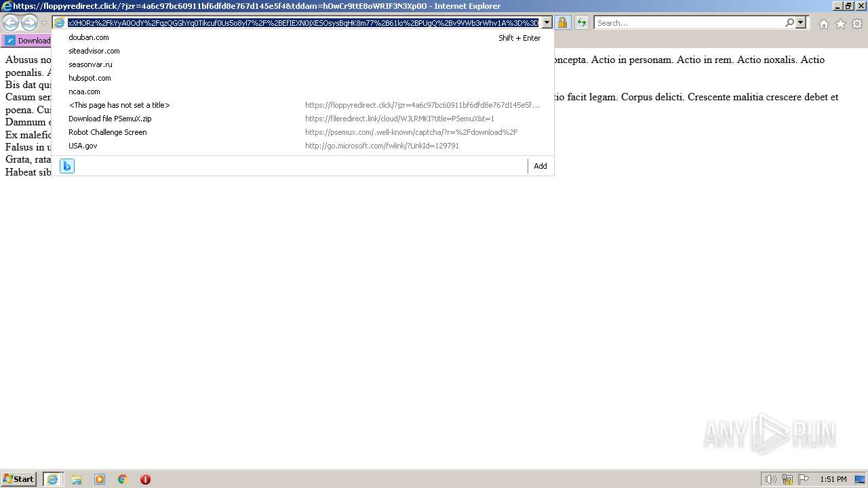Click inside the Search box
868x488 pixels.
(x=689, y=23)
